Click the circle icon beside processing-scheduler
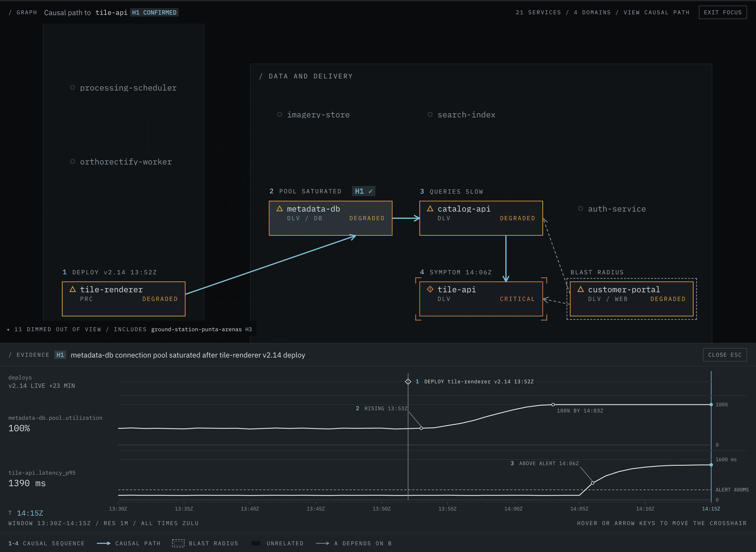 point(73,87)
